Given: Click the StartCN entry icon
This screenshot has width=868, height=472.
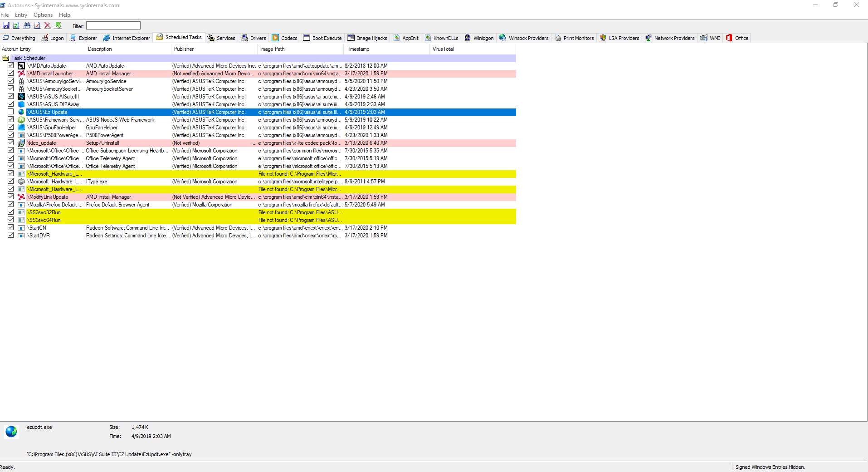Looking at the screenshot, I should point(21,228).
